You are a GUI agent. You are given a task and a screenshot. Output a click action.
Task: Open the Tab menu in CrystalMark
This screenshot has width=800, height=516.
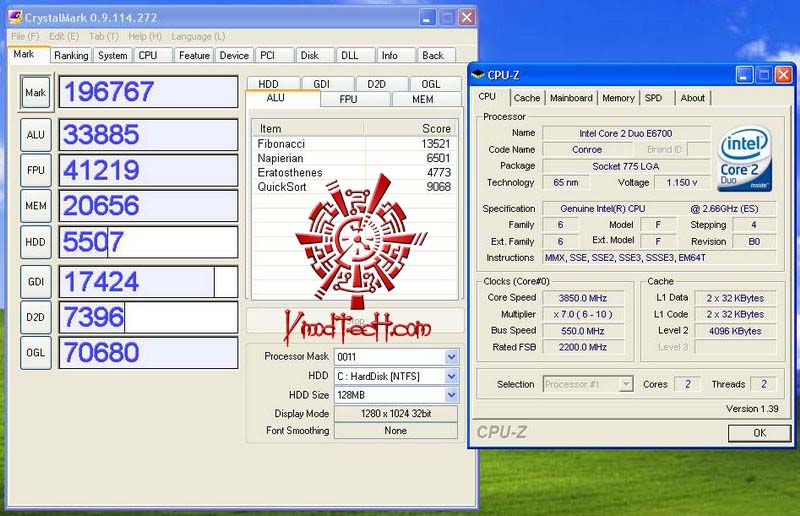pos(104,36)
